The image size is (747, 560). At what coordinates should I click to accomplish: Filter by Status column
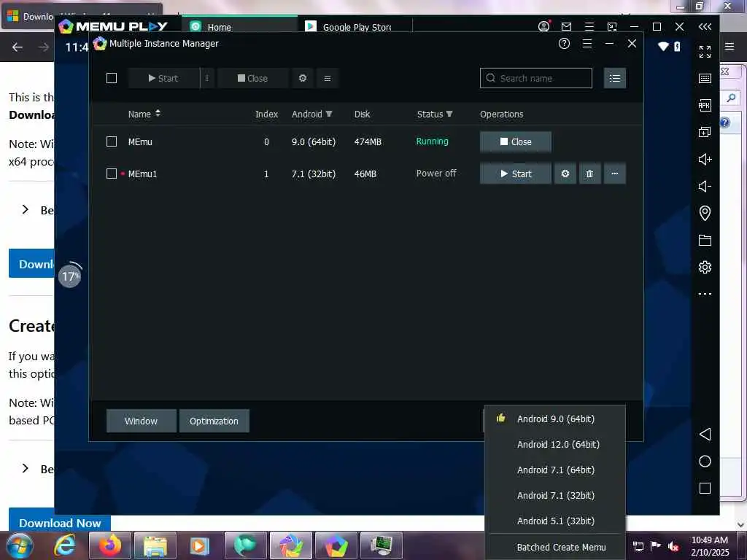[x=435, y=114]
